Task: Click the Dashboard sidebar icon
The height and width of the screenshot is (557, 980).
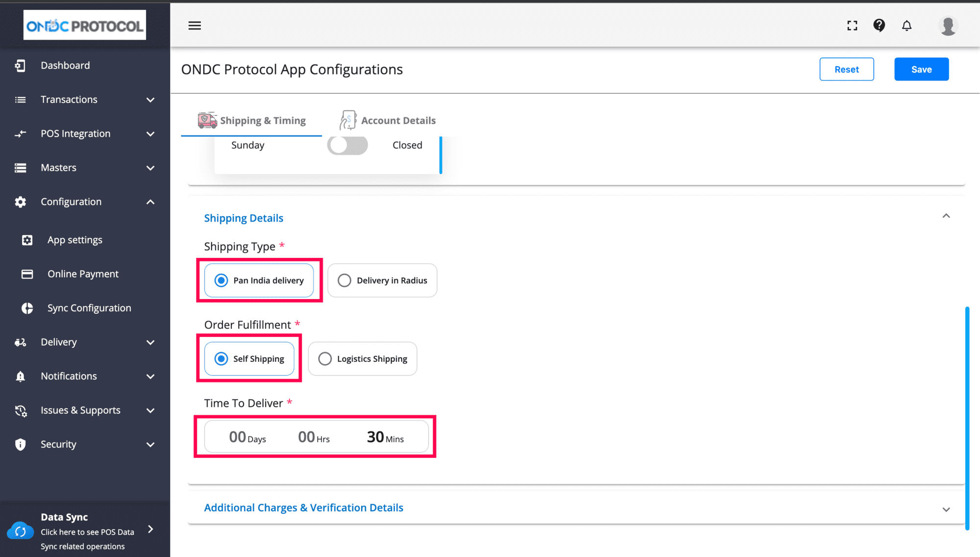Action: tap(20, 66)
